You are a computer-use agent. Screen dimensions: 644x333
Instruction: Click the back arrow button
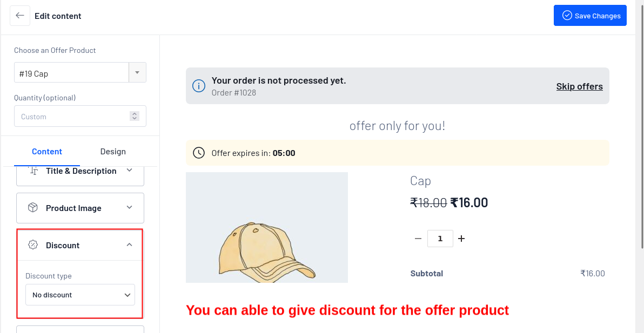[20, 16]
